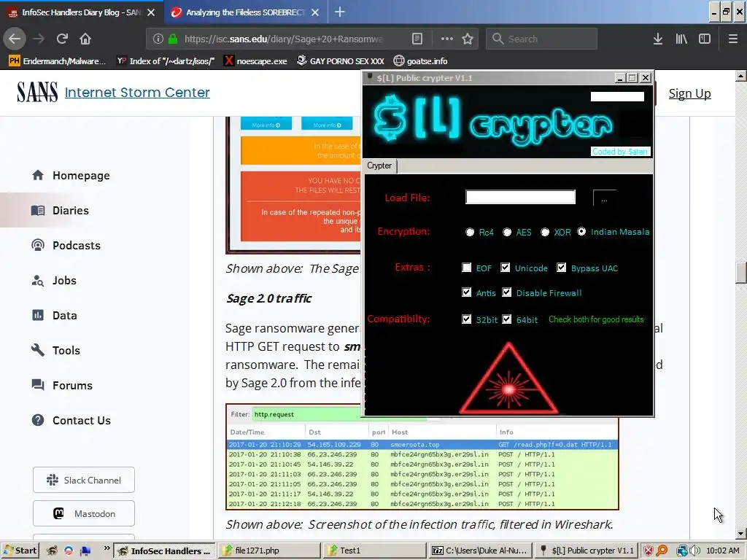The width and height of the screenshot is (747, 560).
Task: Click the Sign Up link
Action: pyautogui.click(x=689, y=93)
